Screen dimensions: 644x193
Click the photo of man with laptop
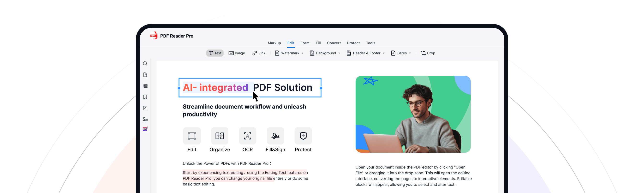(x=413, y=114)
